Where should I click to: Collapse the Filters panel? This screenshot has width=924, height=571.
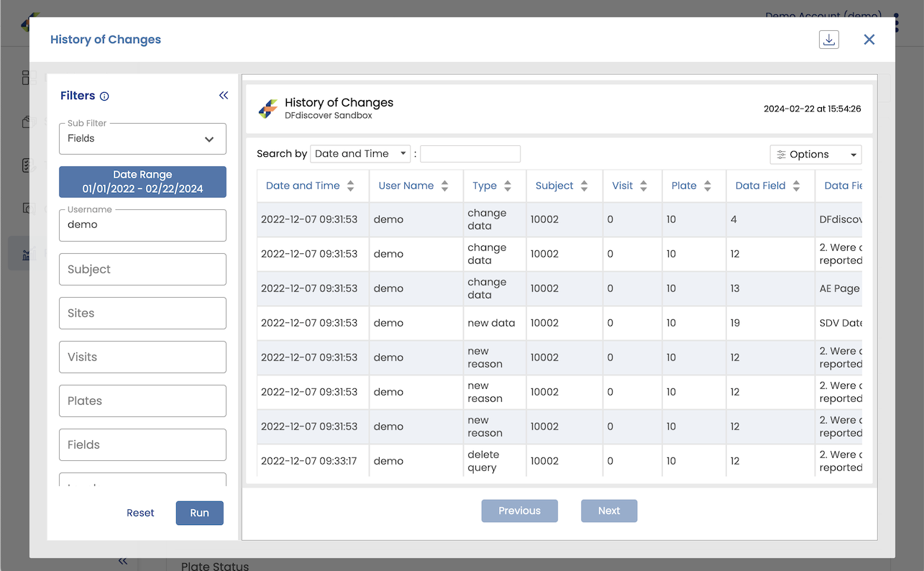224,96
